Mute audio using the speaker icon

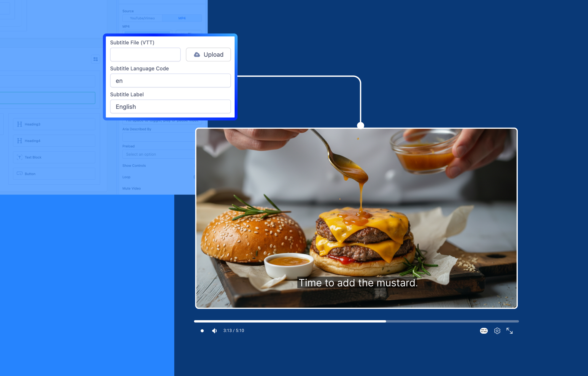point(214,331)
